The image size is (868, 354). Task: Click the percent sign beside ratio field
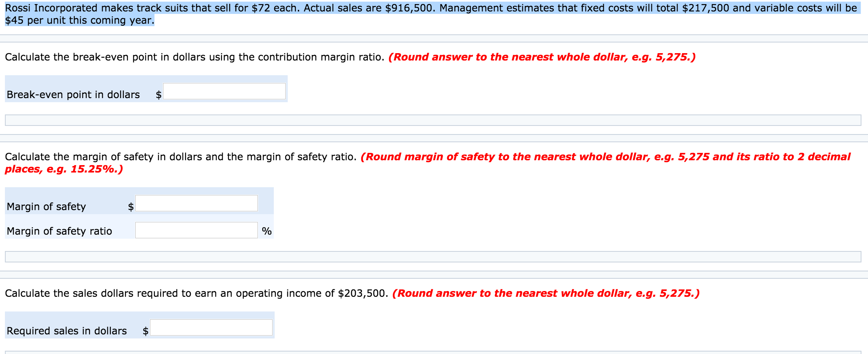tap(268, 231)
